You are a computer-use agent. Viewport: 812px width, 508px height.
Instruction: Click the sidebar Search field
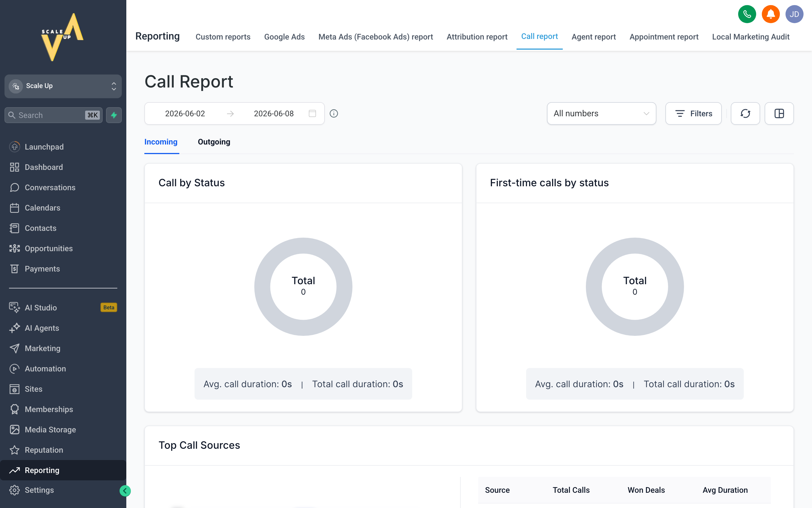pyautogui.click(x=54, y=115)
